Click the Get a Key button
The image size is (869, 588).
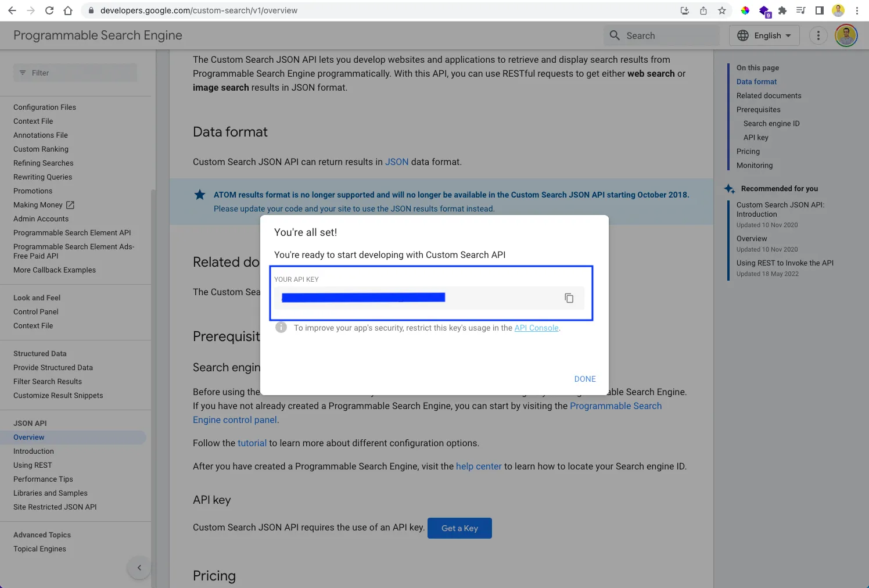pos(459,528)
